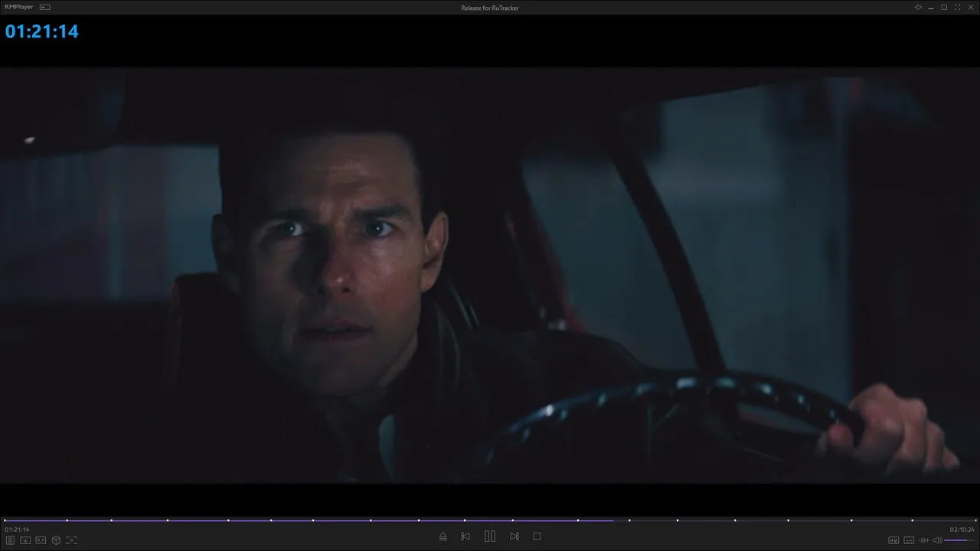Click the small icon beside the KMPlayer logo
Viewport: 980px width, 551px height.
coord(44,8)
